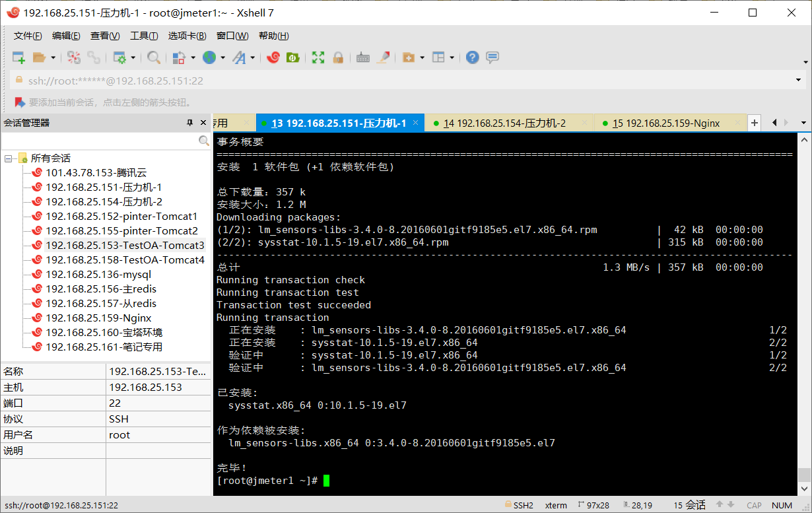Viewport: 812px width, 513px height.
Task: Expand the address bar history dropdown
Action: pyautogui.click(x=799, y=81)
